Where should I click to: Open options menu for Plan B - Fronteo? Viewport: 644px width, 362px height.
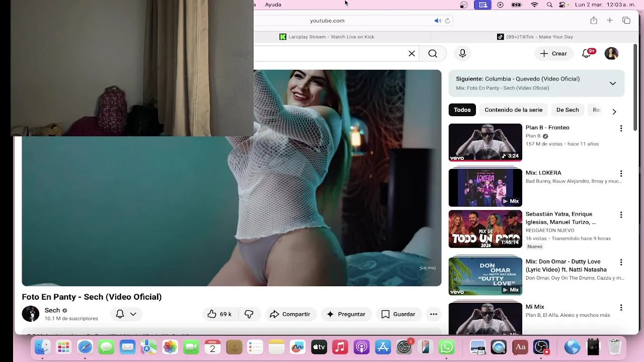[x=621, y=128]
